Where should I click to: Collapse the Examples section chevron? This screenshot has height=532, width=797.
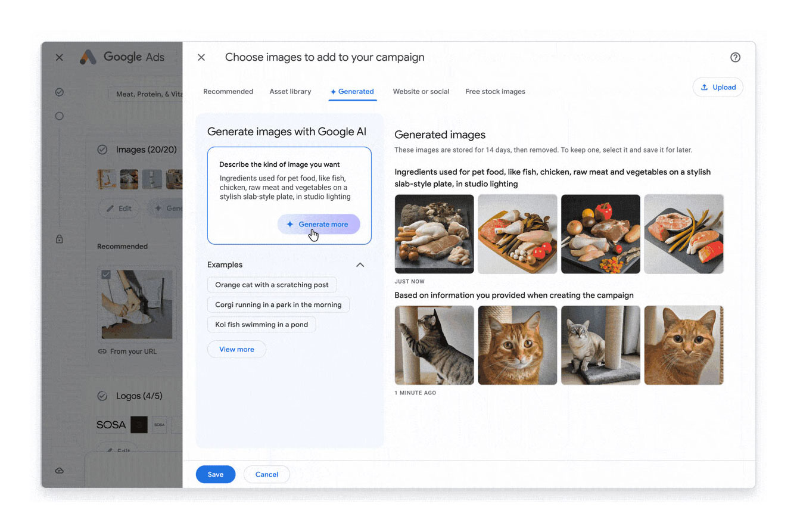click(360, 265)
